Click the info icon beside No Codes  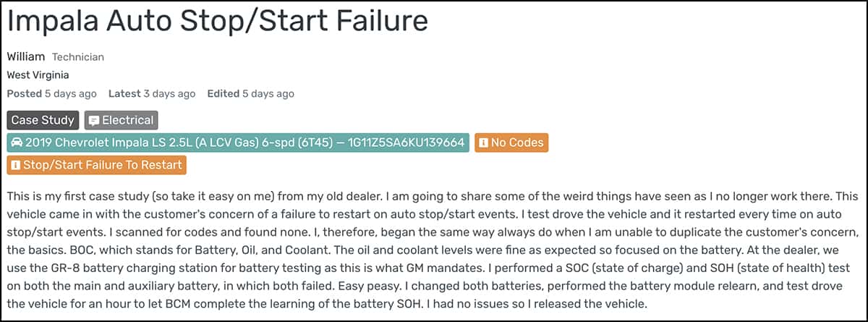coord(483,143)
